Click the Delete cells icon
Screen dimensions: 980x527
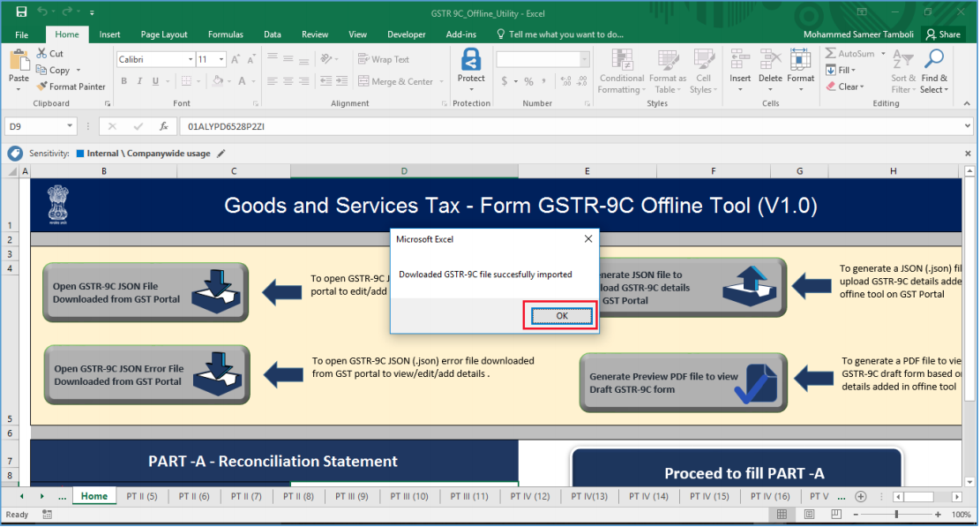pos(770,61)
